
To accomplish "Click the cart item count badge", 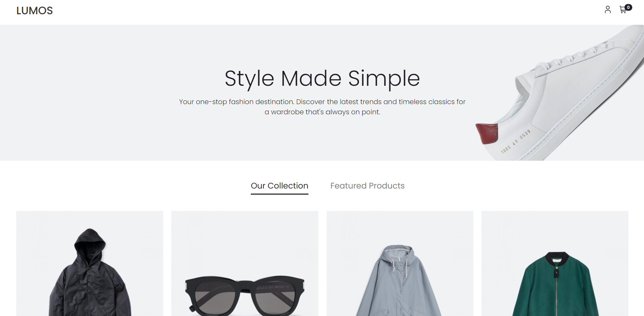I will [x=628, y=7].
